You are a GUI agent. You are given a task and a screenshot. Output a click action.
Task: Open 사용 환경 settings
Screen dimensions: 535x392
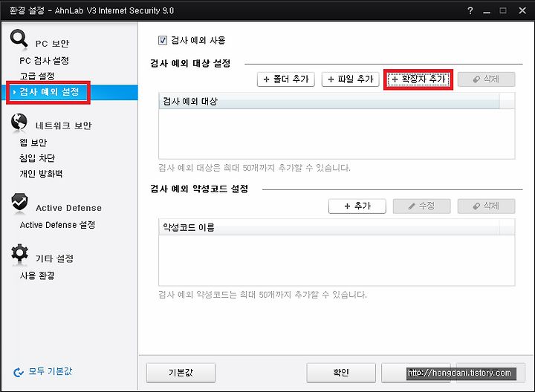[x=37, y=275]
